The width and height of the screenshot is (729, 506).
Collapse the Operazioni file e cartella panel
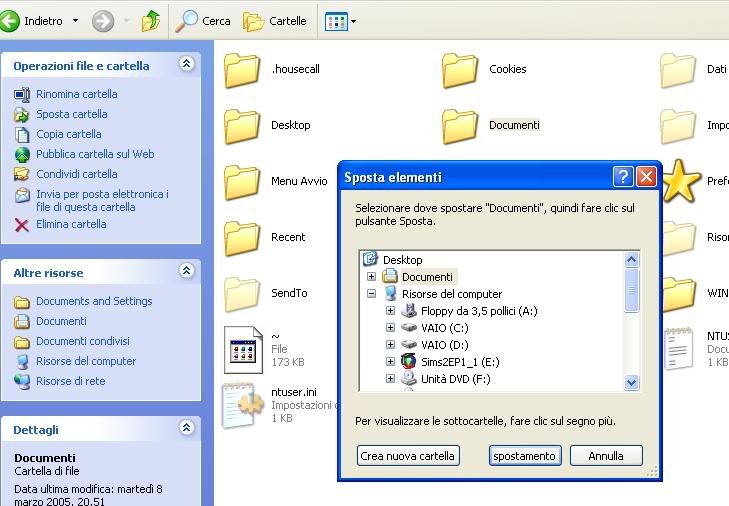186,64
